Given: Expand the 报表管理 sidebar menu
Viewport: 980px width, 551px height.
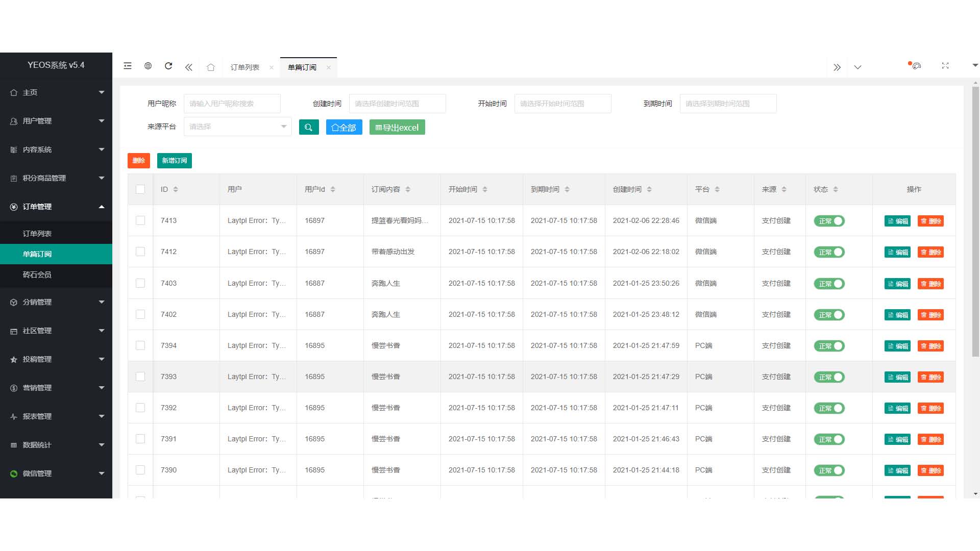Looking at the screenshot, I should pos(56,416).
